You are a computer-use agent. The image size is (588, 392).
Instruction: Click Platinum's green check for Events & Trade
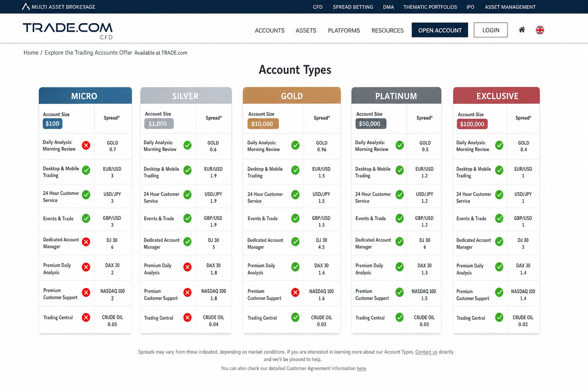point(400,218)
